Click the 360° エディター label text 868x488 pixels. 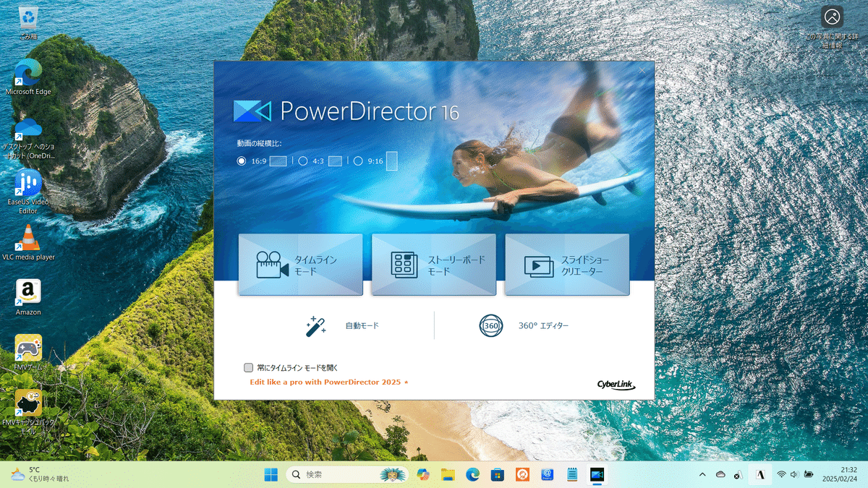pyautogui.click(x=543, y=326)
